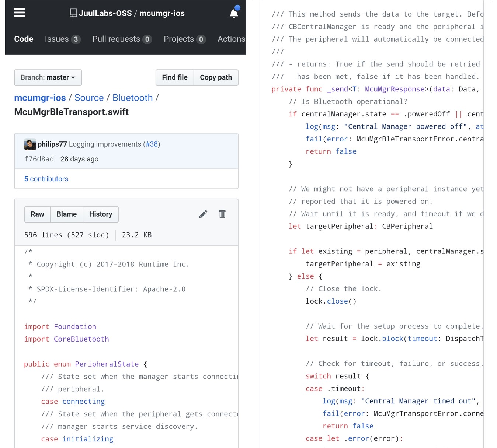
Task: Click the 596 lines (527 sloc) info
Action: [67, 235]
